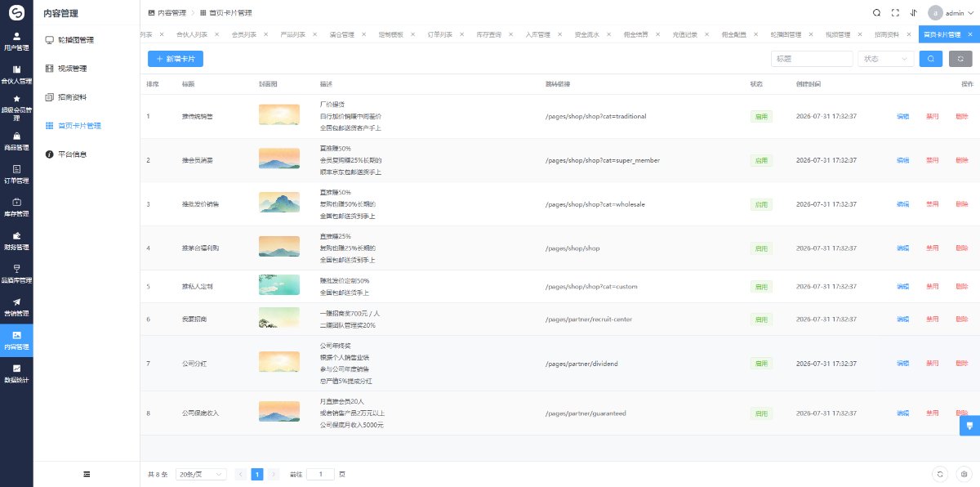This screenshot has height=487, width=980.
Task: Go to previous page arrow in pagination
Action: [241, 474]
